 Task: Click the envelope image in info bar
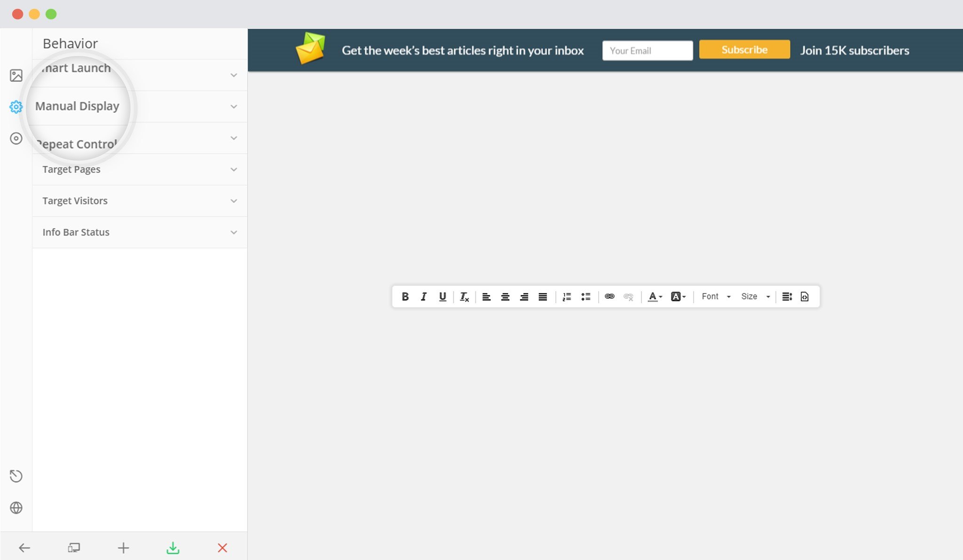click(310, 48)
